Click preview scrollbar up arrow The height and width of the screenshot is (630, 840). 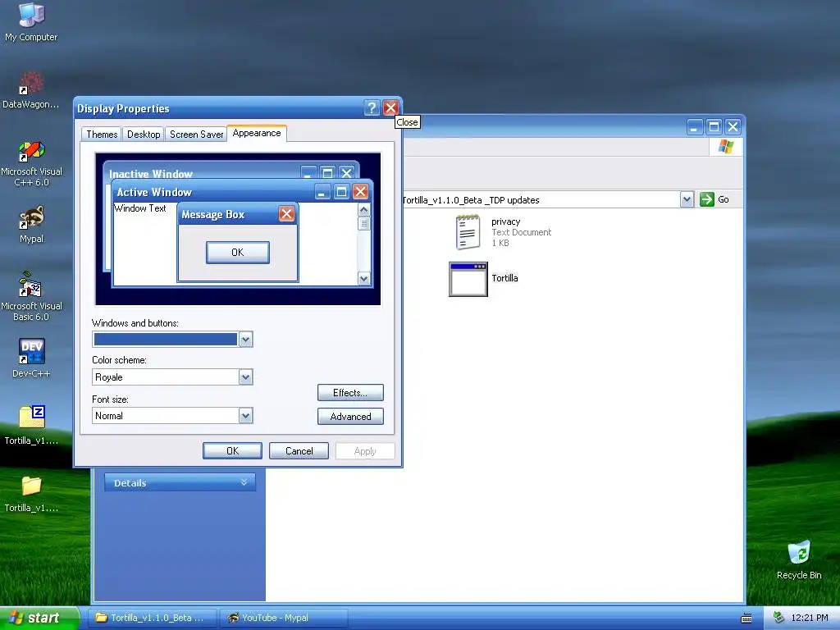(363, 209)
